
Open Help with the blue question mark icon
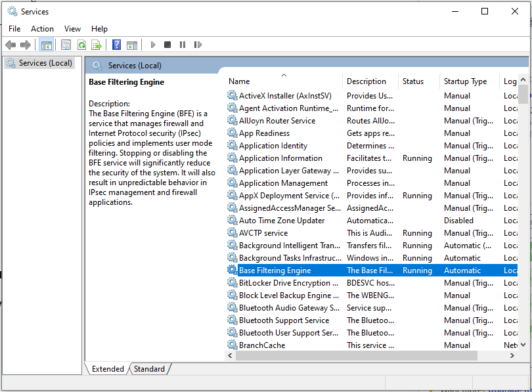point(116,45)
